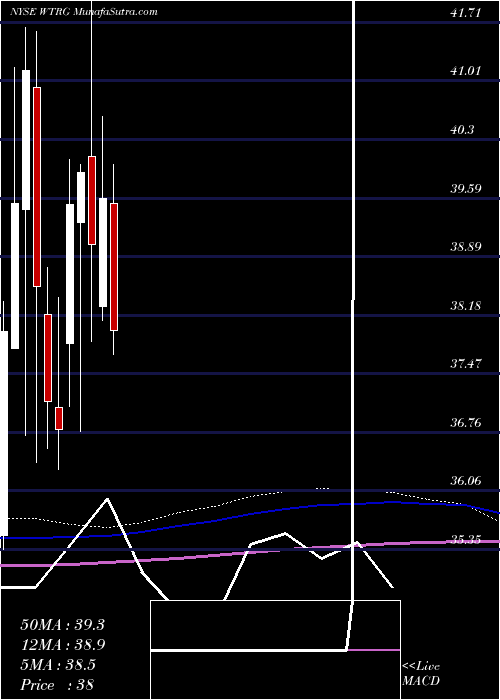This screenshot has height=700, width=500.
Task: Click the 50MA : 39.3 readout
Action: 62,625
